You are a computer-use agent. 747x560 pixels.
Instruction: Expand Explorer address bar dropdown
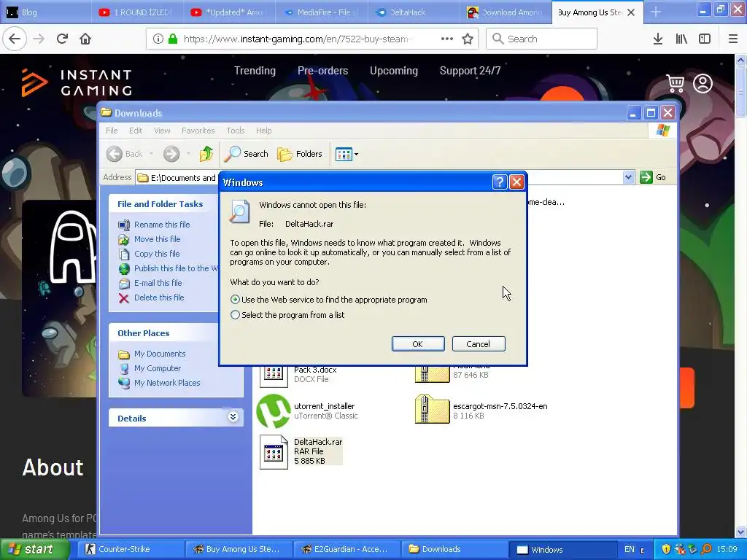click(628, 177)
